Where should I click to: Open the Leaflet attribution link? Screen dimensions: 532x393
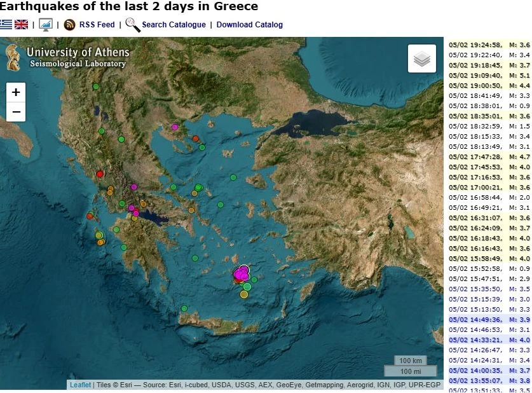tap(81, 385)
